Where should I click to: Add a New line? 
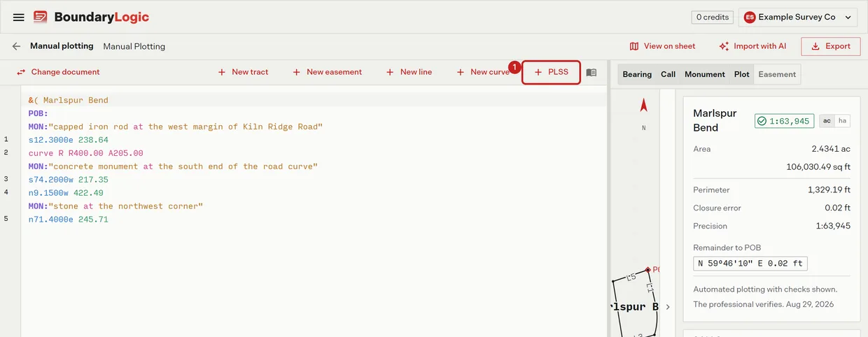click(409, 72)
